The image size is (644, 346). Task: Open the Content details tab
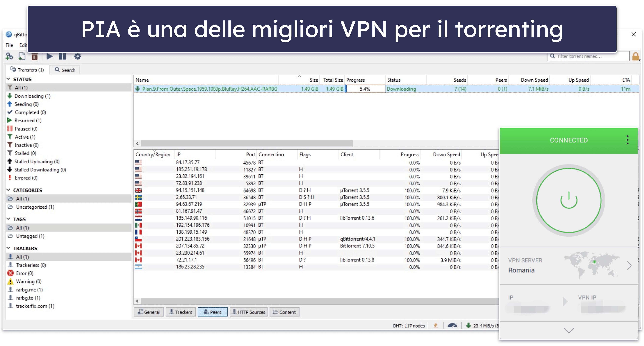(285, 312)
